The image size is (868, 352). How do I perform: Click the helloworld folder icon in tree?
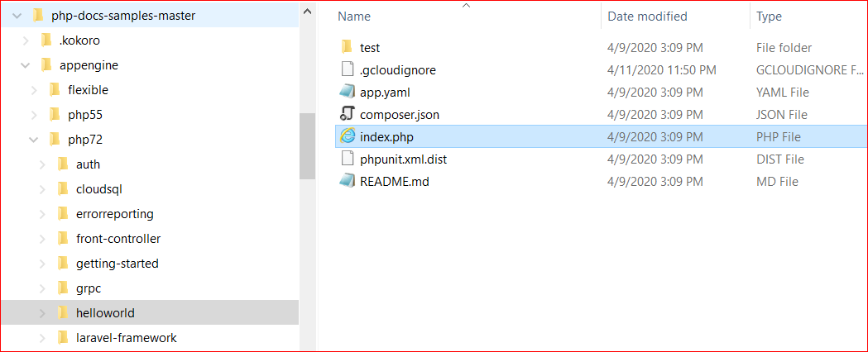coord(62,313)
